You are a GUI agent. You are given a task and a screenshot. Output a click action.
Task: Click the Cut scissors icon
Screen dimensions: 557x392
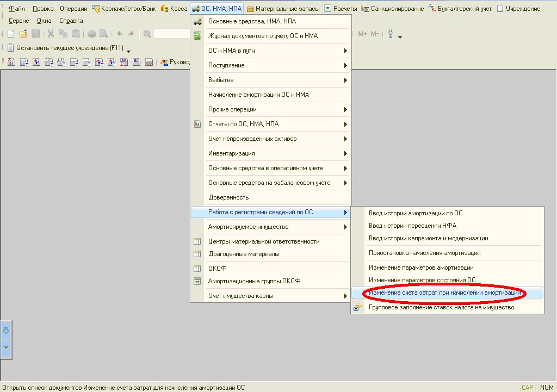pos(51,34)
